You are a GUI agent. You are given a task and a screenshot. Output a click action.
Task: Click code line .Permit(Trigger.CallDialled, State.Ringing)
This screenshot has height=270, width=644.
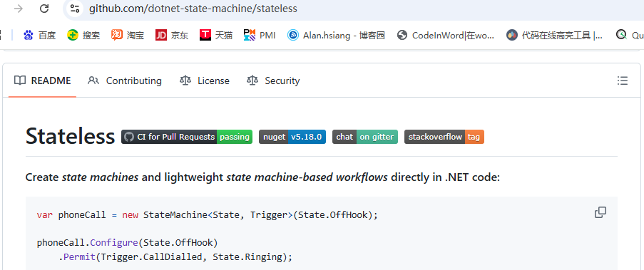pos(175,257)
